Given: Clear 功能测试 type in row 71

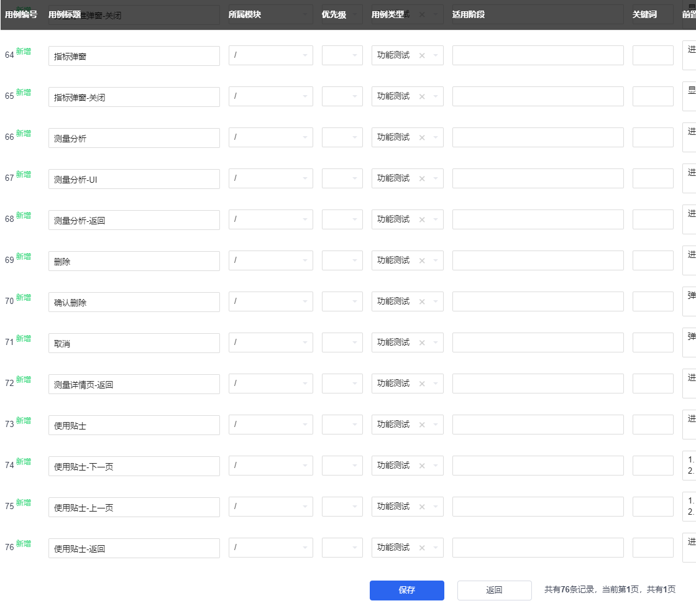Looking at the screenshot, I should [422, 343].
